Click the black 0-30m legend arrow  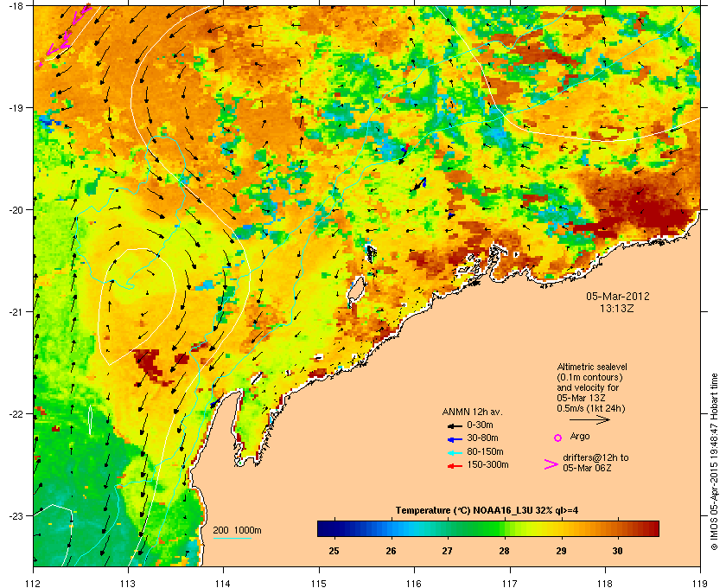point(455,425)
